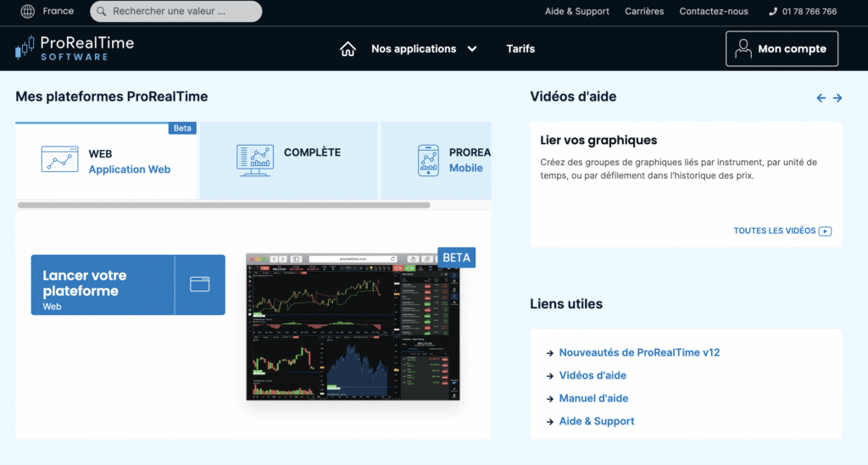Click the search magnifier icon

tap(102, 11)
